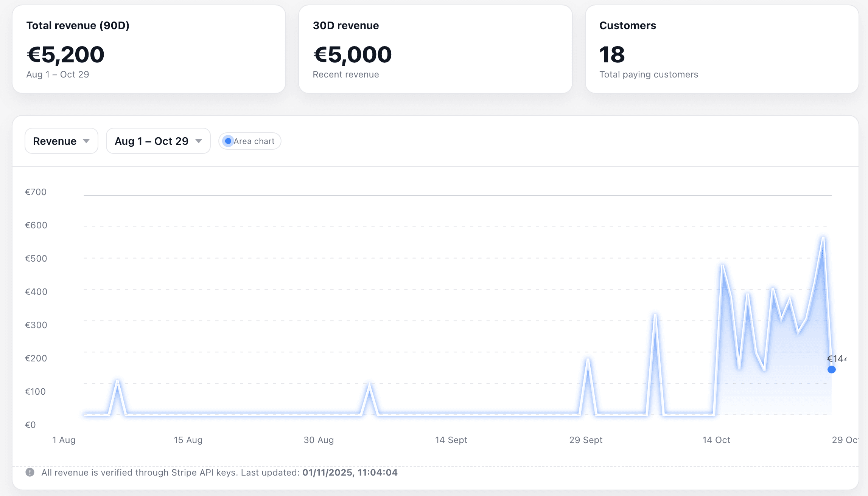868x496 pixels.
Task: Click the chevron on the Revenue selector
Action: [x=87, y=141]
